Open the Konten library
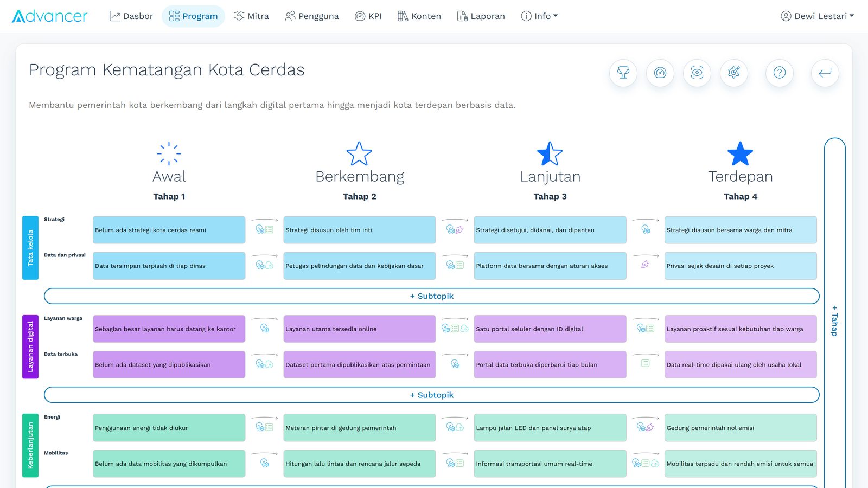This screenshot has height=488, width=868. tap(419, 16)
